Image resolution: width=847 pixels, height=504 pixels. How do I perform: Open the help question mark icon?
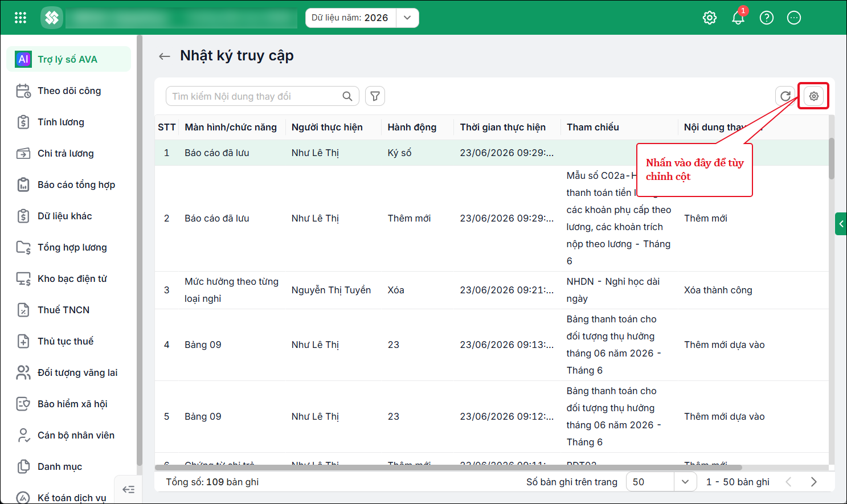[767, 18]
